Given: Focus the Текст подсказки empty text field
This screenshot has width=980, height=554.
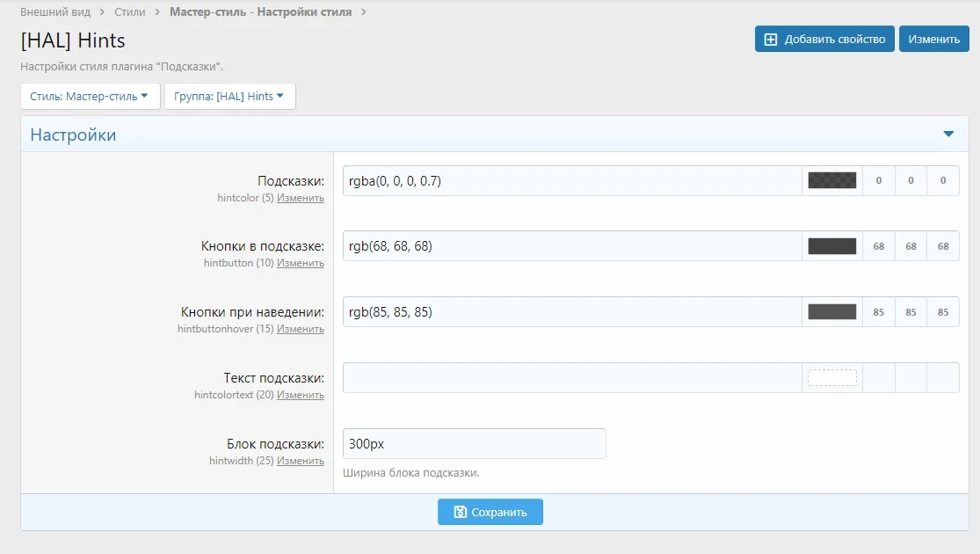Looking at the screenshot, I should click(571, 378).
